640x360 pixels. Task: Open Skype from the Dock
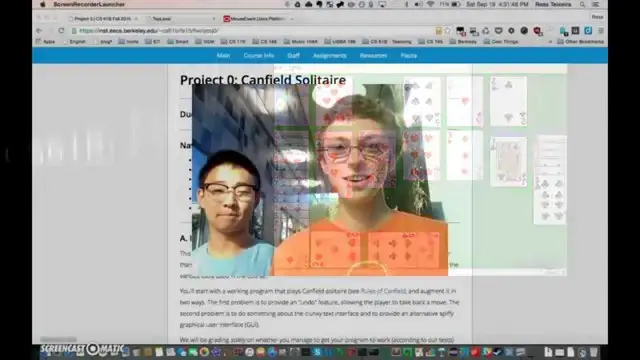[x=317, y=352]
